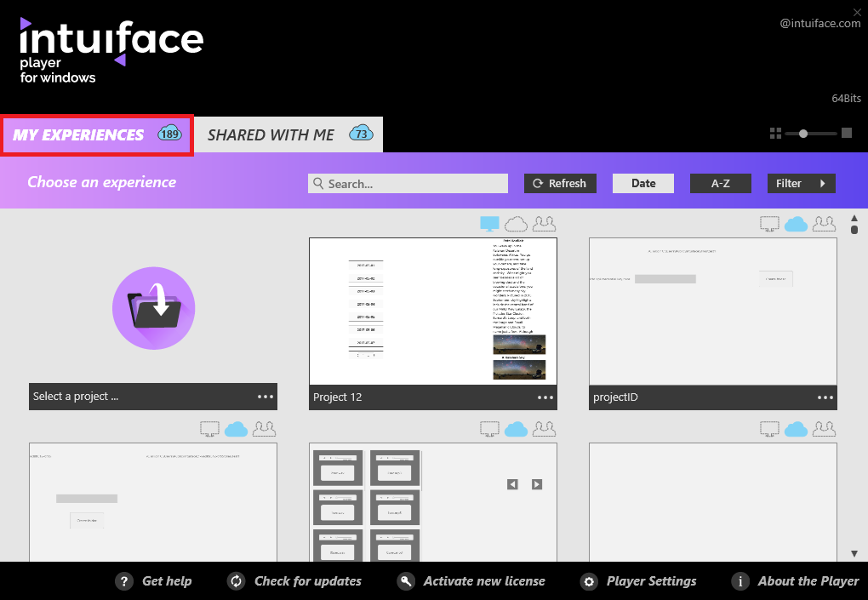Click the cloud icon above Project 12
Viewport: 868px width, 600px height.
(516, 224)
